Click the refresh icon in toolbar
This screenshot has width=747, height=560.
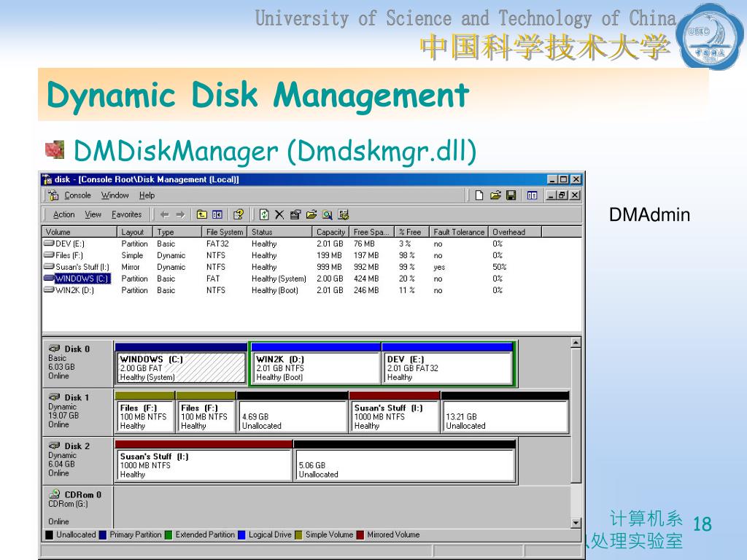[264, 215]
